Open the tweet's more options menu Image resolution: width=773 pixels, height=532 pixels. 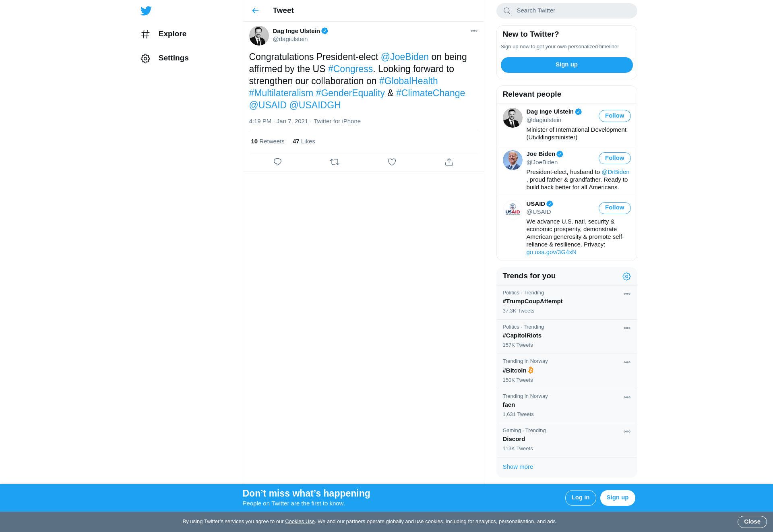pos(474,31)
